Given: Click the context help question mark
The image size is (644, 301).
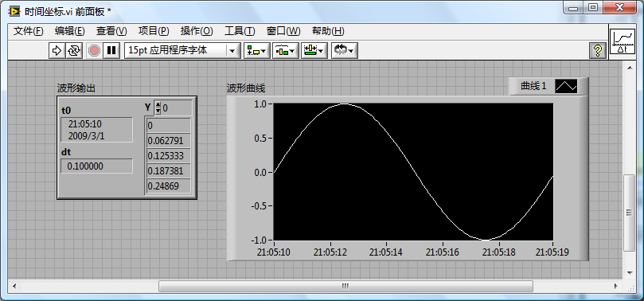Looking at the screenshot, I should (x=598, y=50).
